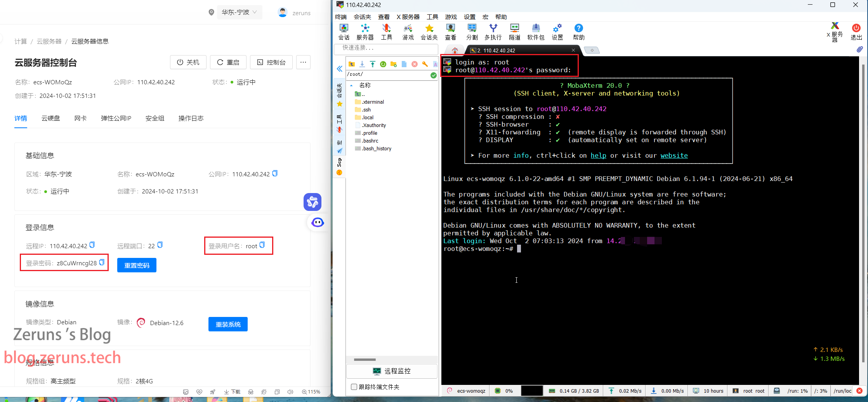Screen dimensions: 868x402
Task: Open the 隧道 tunneling toolbar icon
Action: 514,32
